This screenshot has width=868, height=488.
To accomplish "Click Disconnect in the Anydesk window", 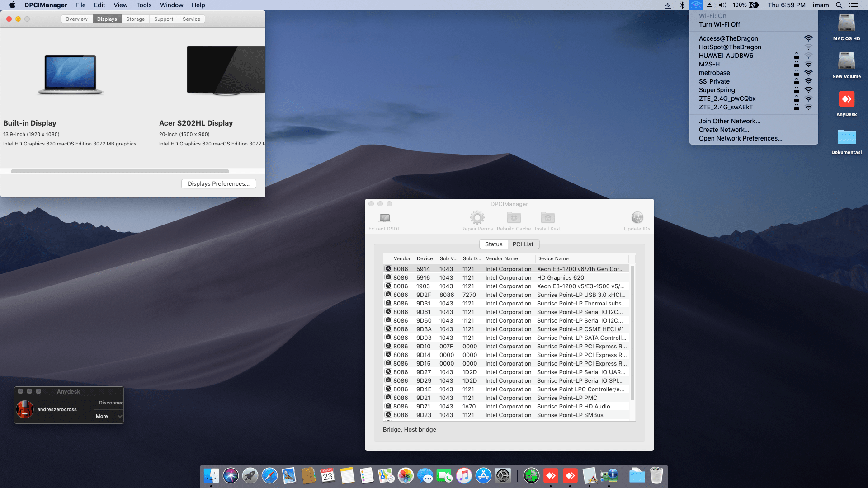I will [111, 403].
